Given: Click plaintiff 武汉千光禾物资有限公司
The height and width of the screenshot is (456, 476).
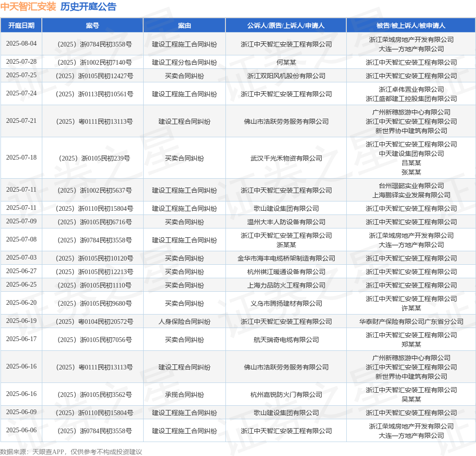Looking at the screenshot, I should point(286,158).
